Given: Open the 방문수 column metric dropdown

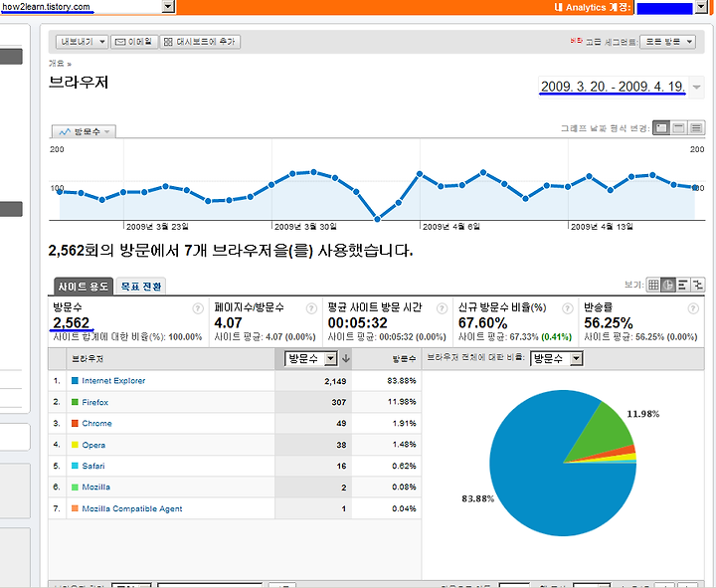Looking at the screenshot, I should (x=311, y=358).
